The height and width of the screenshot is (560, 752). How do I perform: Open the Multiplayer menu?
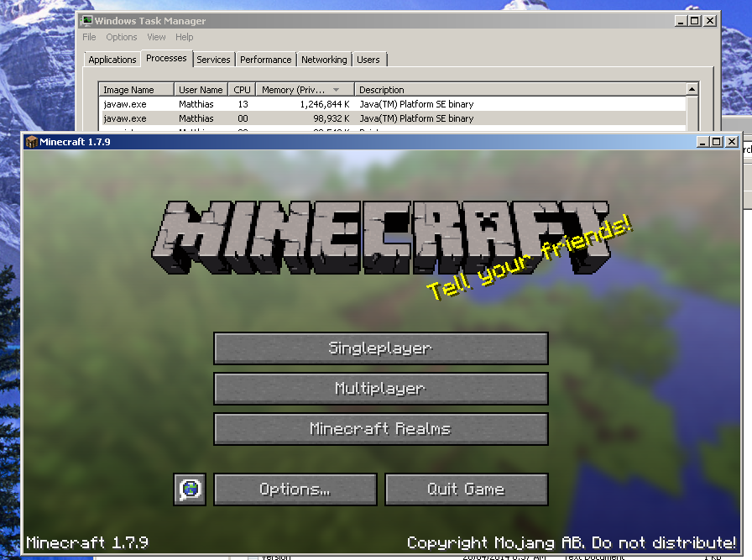point(381,388)
